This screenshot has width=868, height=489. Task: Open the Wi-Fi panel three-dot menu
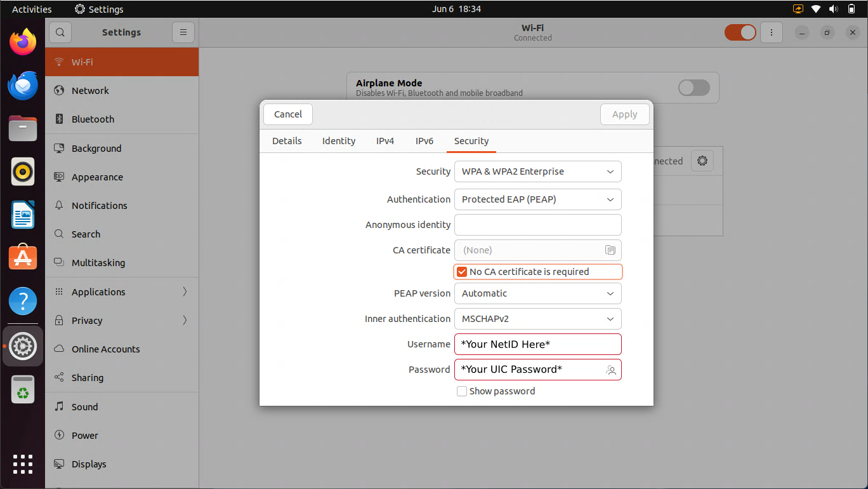click(x=772, y=32)
